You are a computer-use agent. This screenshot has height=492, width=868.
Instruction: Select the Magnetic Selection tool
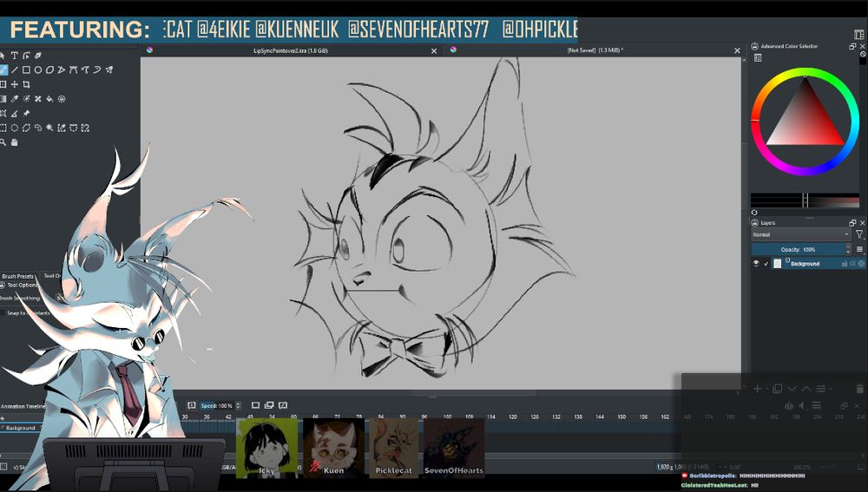click(x=85, y=128)
